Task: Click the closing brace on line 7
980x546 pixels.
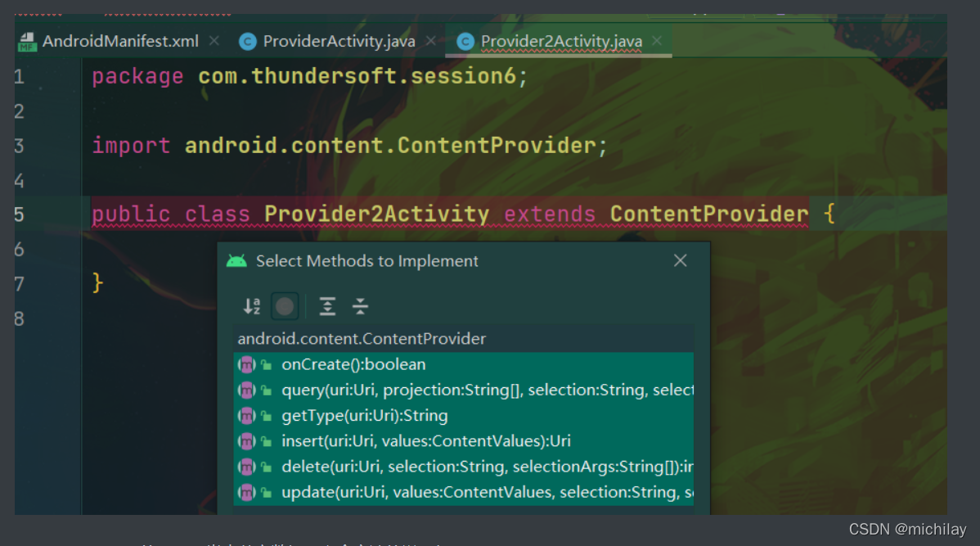Action: pos(97,282)
